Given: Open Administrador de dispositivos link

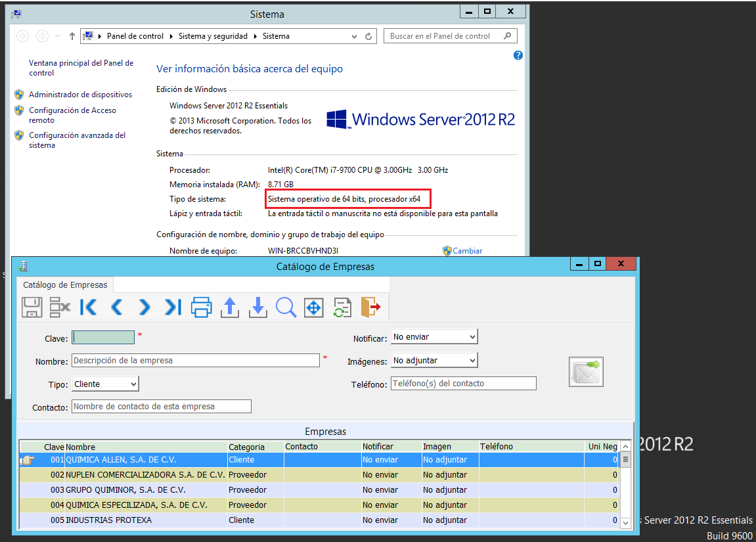Looking at the screenshot, I should 81,95.
